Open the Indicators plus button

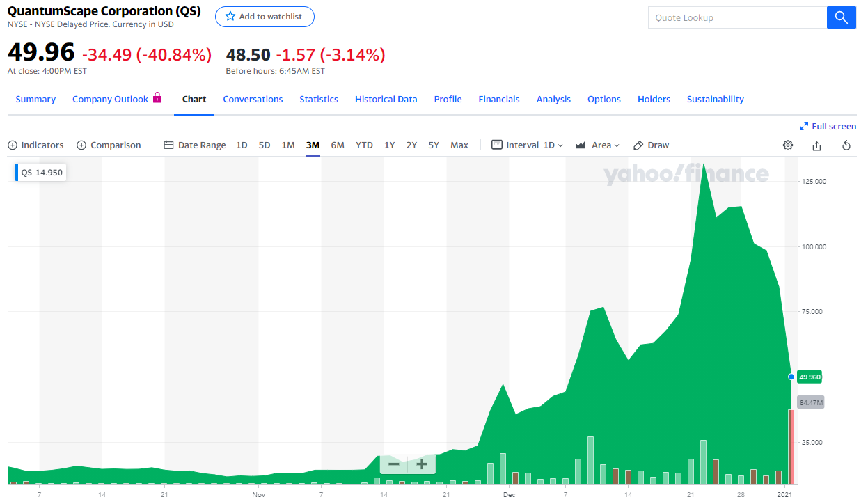click(35, 145)
